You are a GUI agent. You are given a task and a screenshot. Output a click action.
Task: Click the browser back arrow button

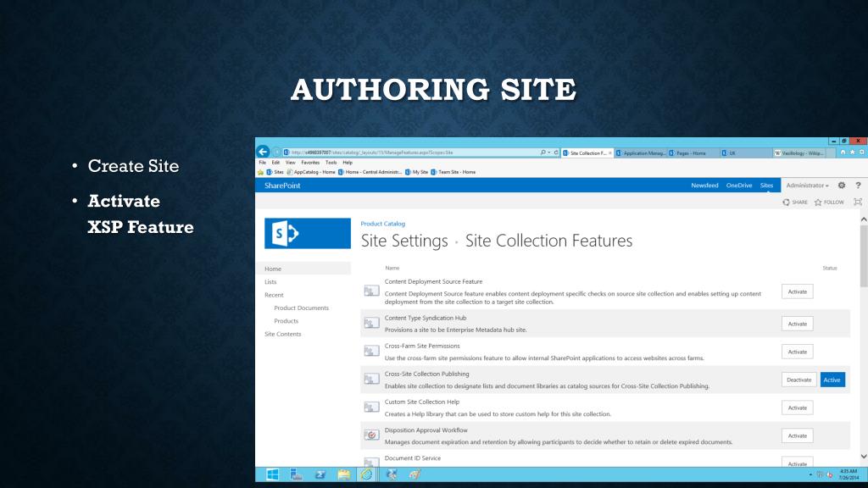[x=263, y=152]
